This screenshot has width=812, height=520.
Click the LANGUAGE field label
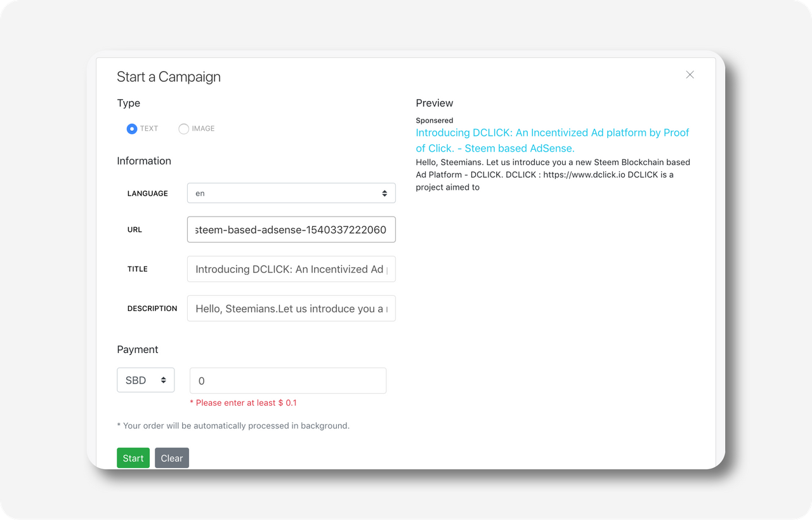[148, 194]
